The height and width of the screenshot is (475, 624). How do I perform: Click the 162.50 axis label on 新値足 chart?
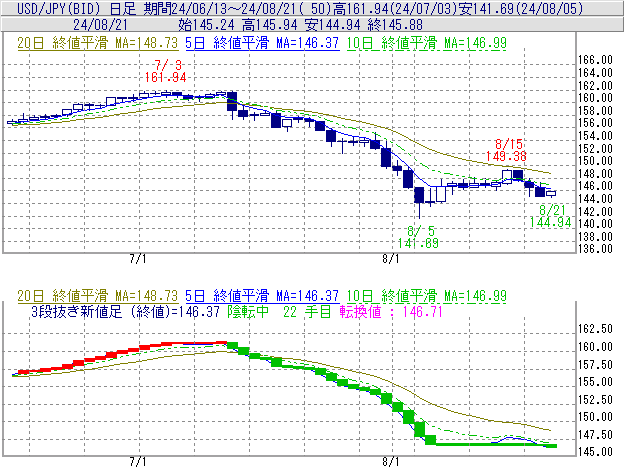[595, 329]
